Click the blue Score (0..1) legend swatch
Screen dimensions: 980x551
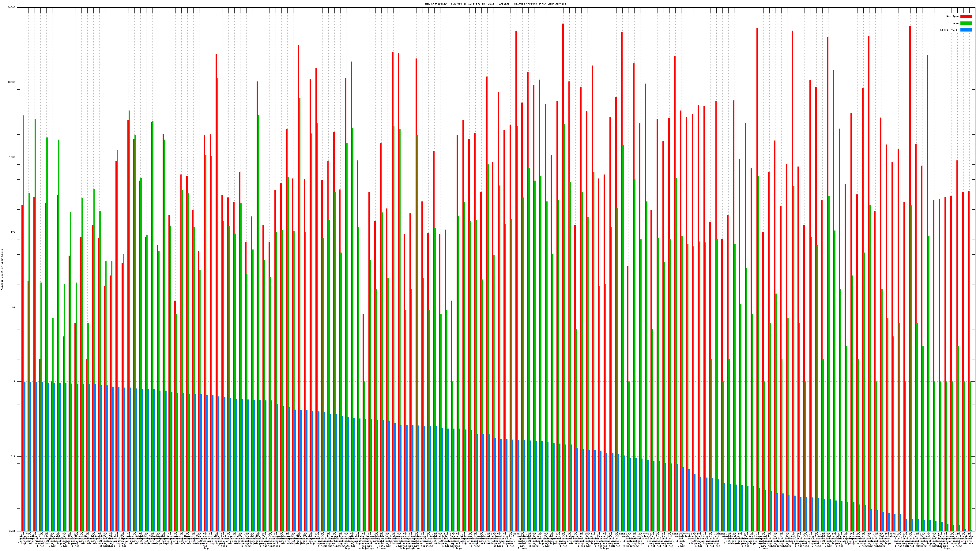click(x=966, y=30)
